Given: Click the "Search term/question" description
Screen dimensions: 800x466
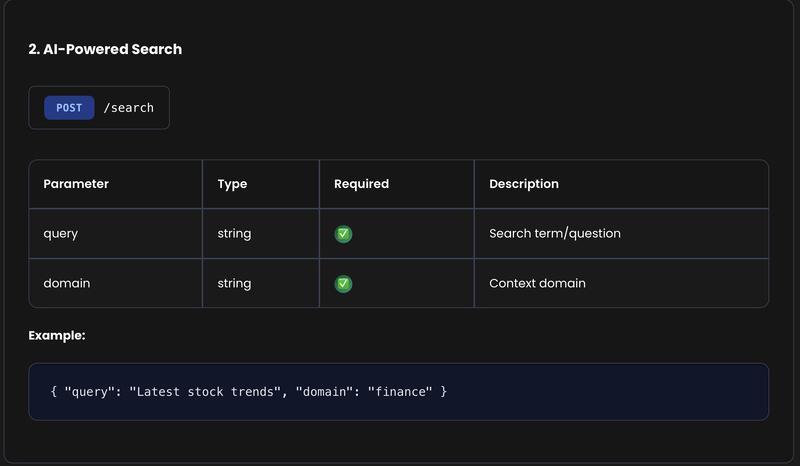Looking at the screenshot, I should point(554,234).
